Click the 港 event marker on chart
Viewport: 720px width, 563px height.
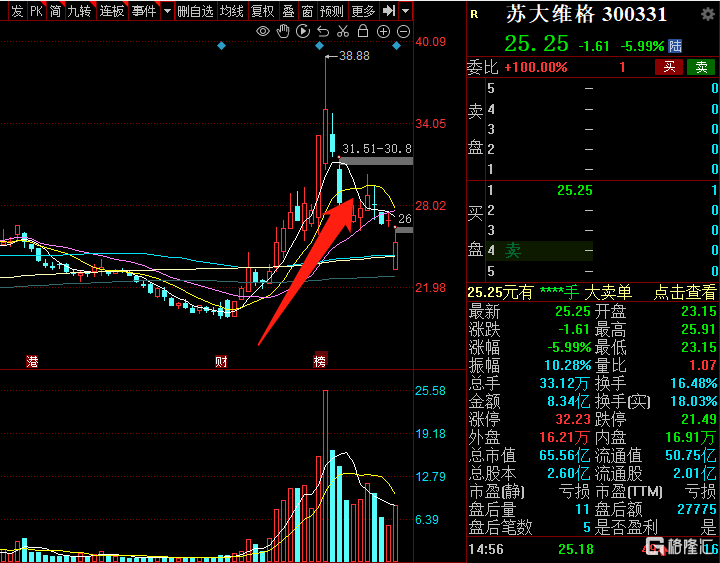pyautogui.click(x=32, y=362)
